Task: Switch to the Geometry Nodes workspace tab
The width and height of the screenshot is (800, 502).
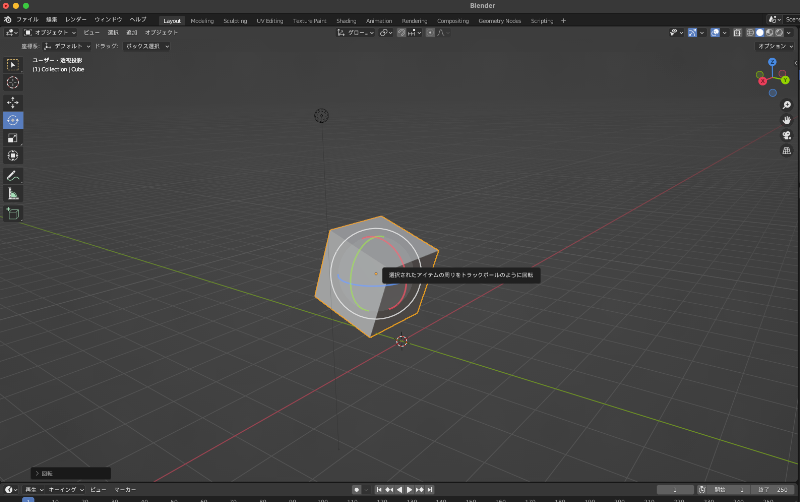Action: coord(499,21)
